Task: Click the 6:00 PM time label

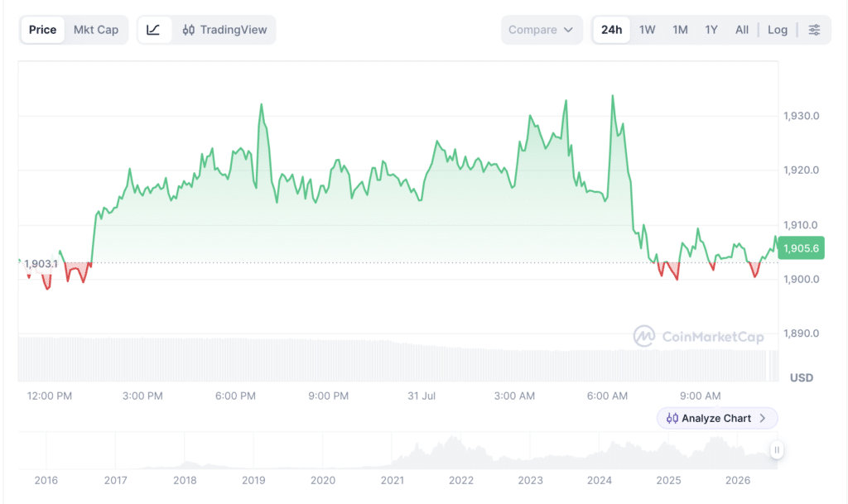Action: [235, 396]
